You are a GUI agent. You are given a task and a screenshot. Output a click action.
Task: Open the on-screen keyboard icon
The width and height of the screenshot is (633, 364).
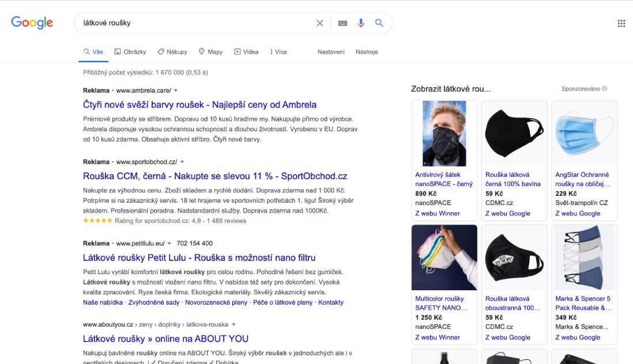[x=343, y=23]
